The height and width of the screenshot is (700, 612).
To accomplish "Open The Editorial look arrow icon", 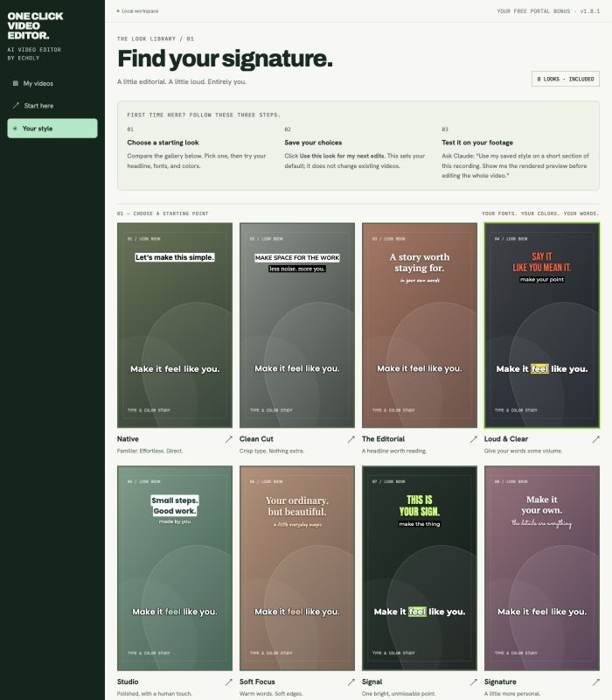I will coord(473,439).
